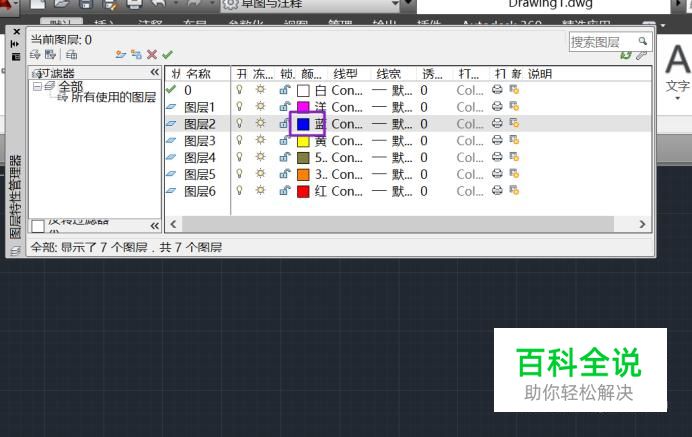Click the 线宽 column header
This screenshot has height=437, width=692.
(388, 74)
